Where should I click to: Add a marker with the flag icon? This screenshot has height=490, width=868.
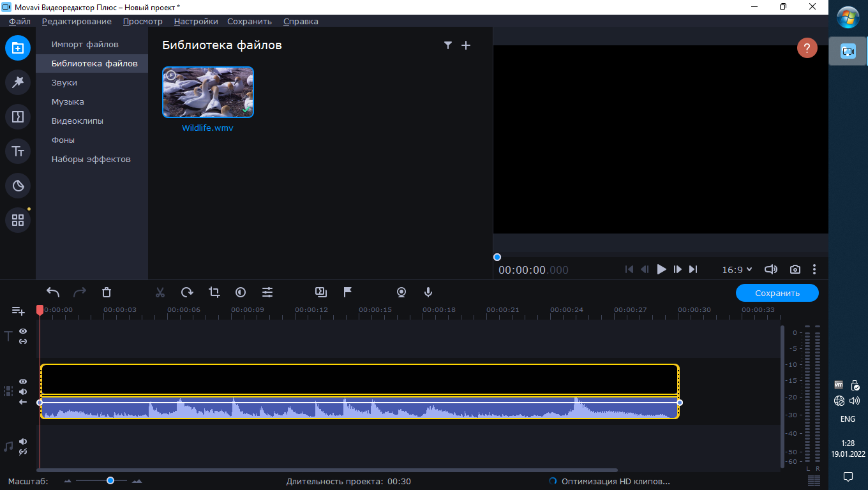pyautogui.click(x=348, y=292)
